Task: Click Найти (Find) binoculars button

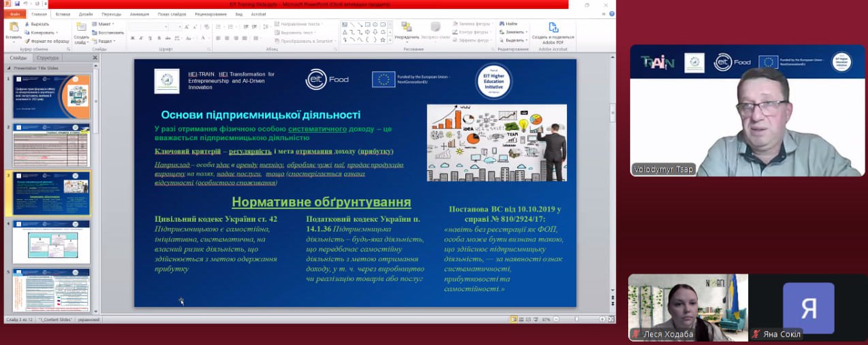Action: click(x=508, y=24)
